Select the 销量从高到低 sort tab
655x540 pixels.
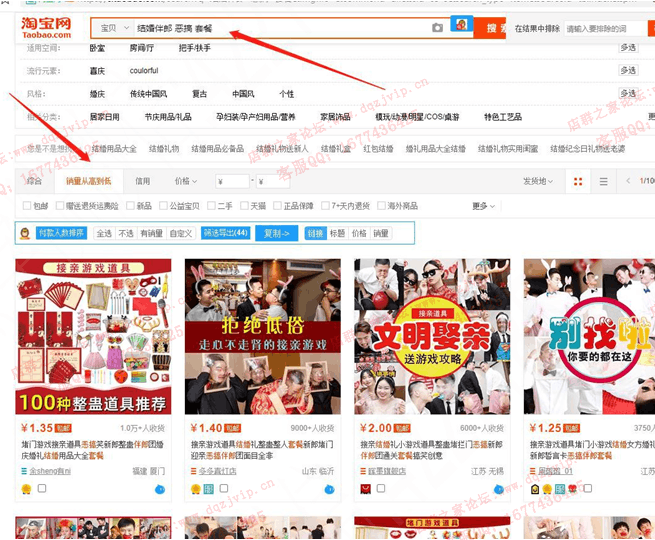click(x=89, y=181)
